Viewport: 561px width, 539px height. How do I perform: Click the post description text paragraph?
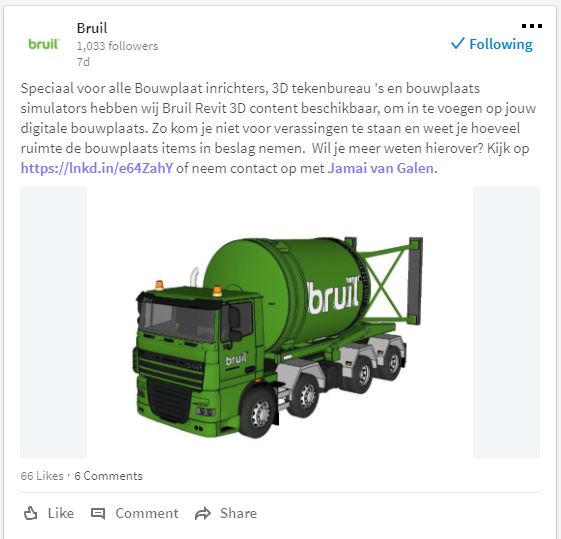(278, 128)
